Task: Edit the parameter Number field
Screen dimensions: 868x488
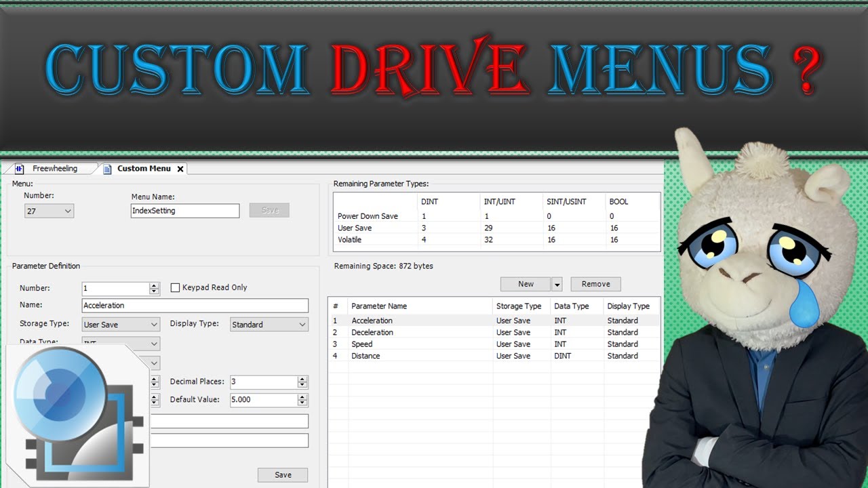Action: [x=115, y=289]
